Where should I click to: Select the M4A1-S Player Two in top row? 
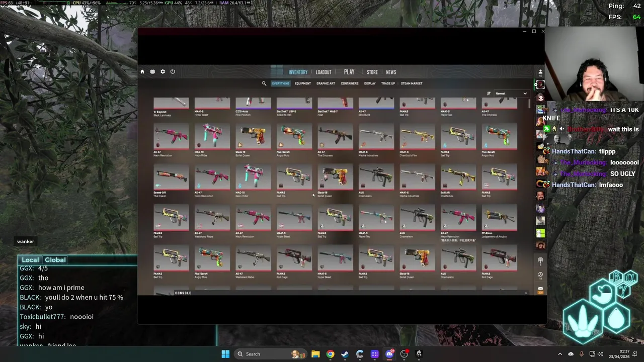[458, 108]
